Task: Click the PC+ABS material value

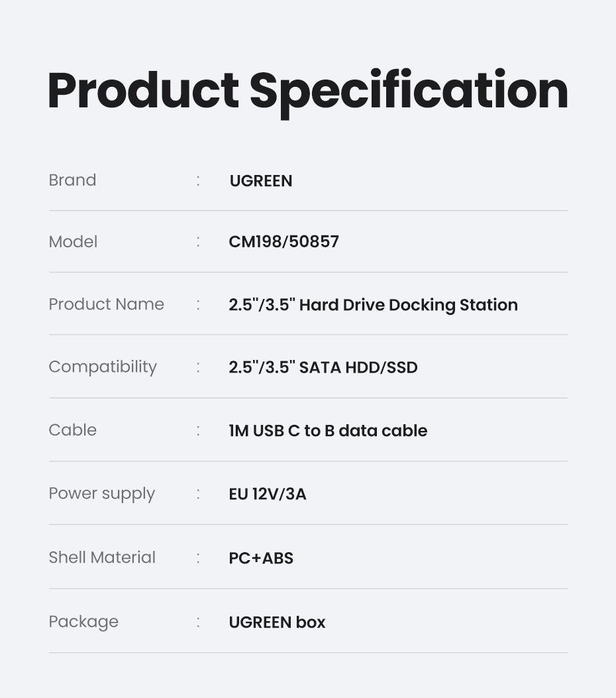Action: click(261, 558)
